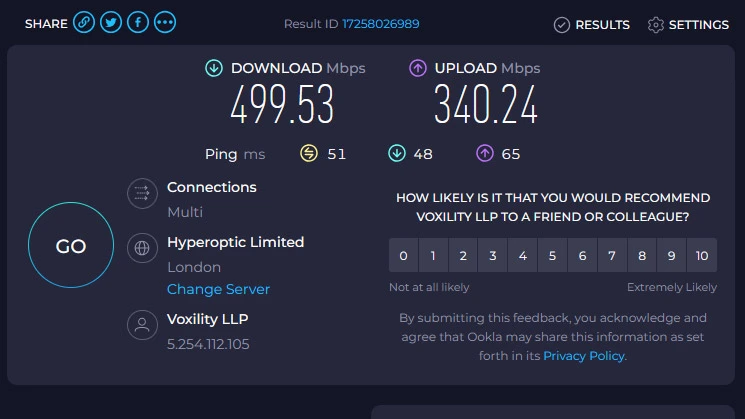Click the Voxility LLP user icon
Screen dimensions: 745x419
click(x=142, y=325)
